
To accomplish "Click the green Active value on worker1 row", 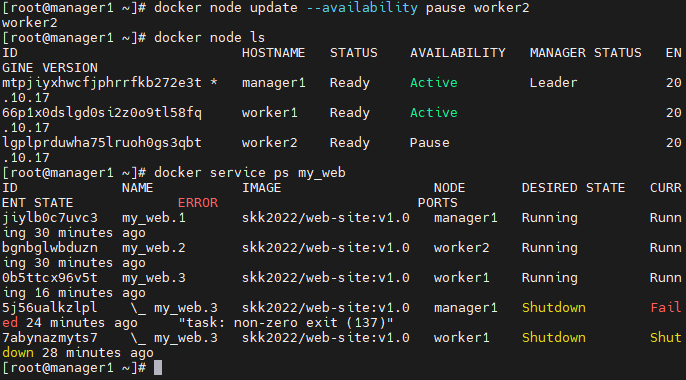I will [434, 113].
